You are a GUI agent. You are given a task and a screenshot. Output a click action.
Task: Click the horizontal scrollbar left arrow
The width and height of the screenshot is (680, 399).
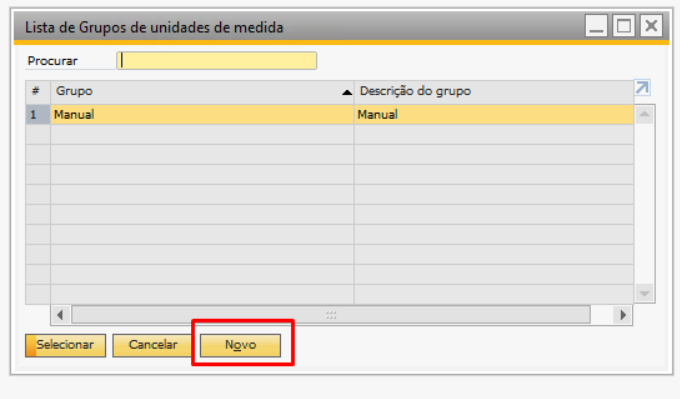(61, 315)
